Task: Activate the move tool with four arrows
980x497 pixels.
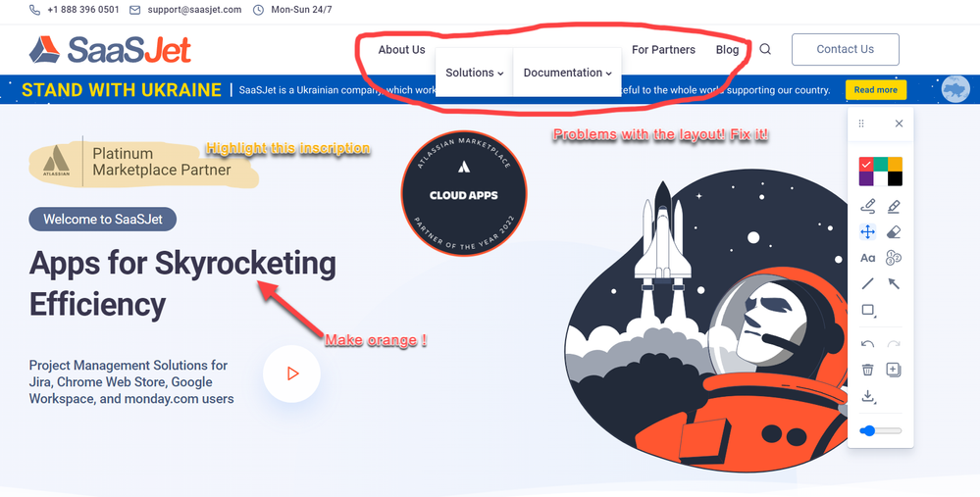Action: [867, 232]
